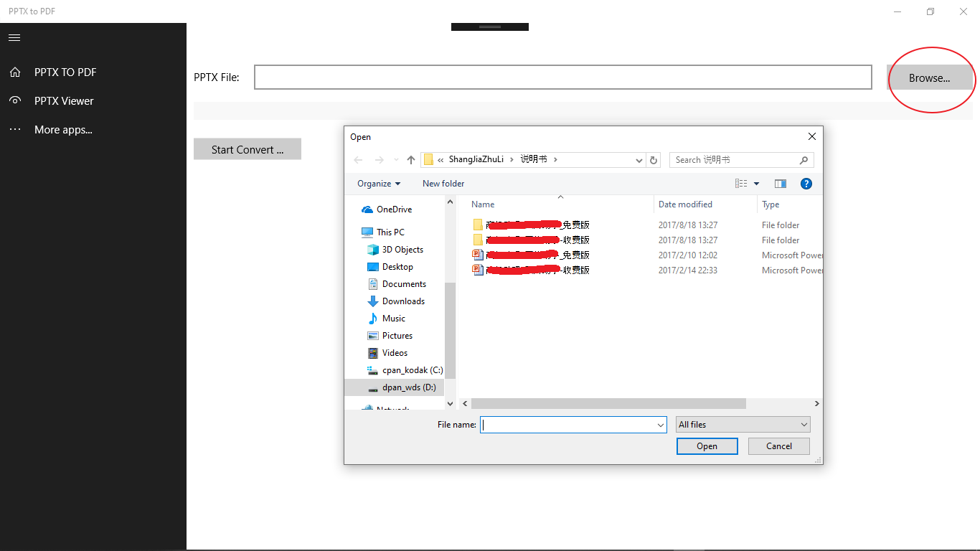
Task: Click the horizontal scrollbar in file list
Action: pos(608,404)
